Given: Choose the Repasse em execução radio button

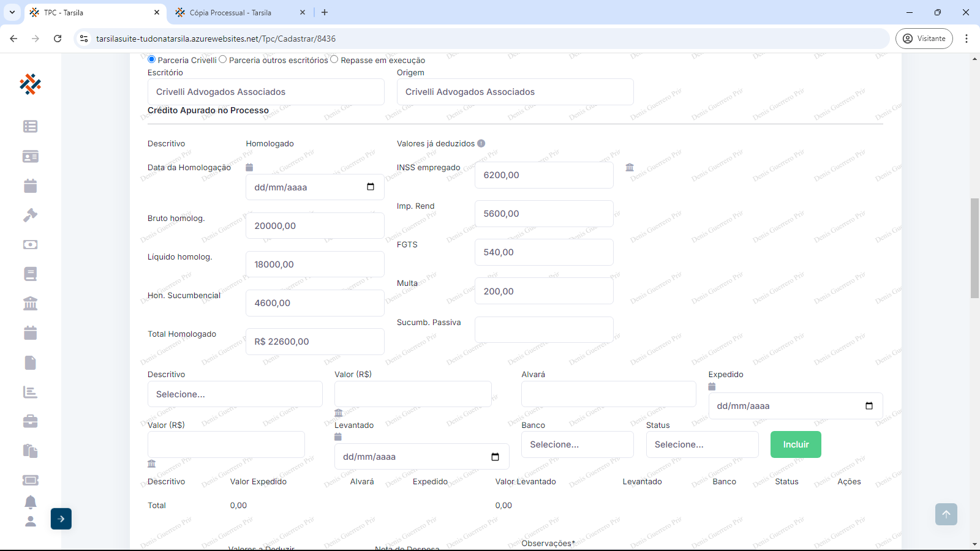Looking at the screenshot, I should (x=334, y=59).
